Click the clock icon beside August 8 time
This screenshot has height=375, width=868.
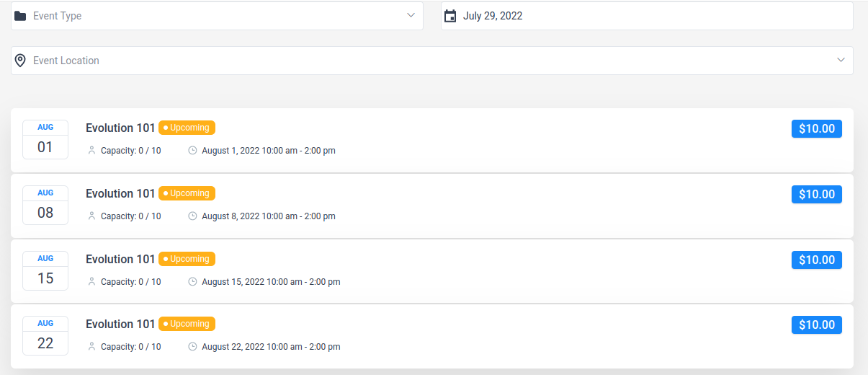pos(192,216)
